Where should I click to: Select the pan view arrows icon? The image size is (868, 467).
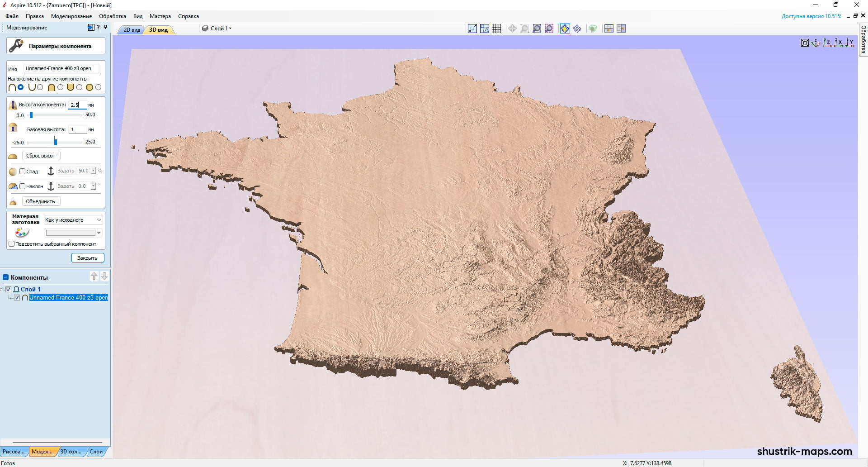pos(512,29)
